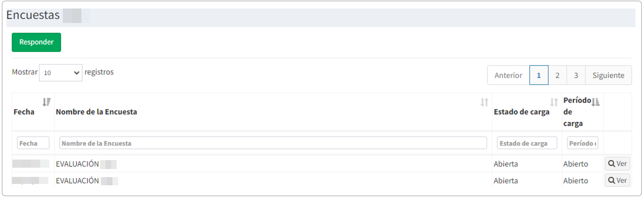The width and height of the screenshot is (644, 198).
Task: Sort by Período de carga icon
Action: [596, 102]
